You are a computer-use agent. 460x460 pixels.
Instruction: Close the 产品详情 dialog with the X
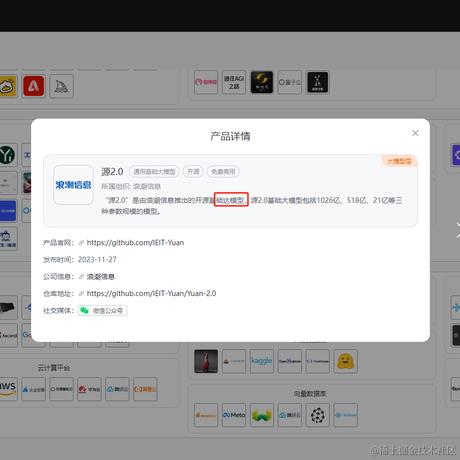pyautogui.click(x=415, y=133)
